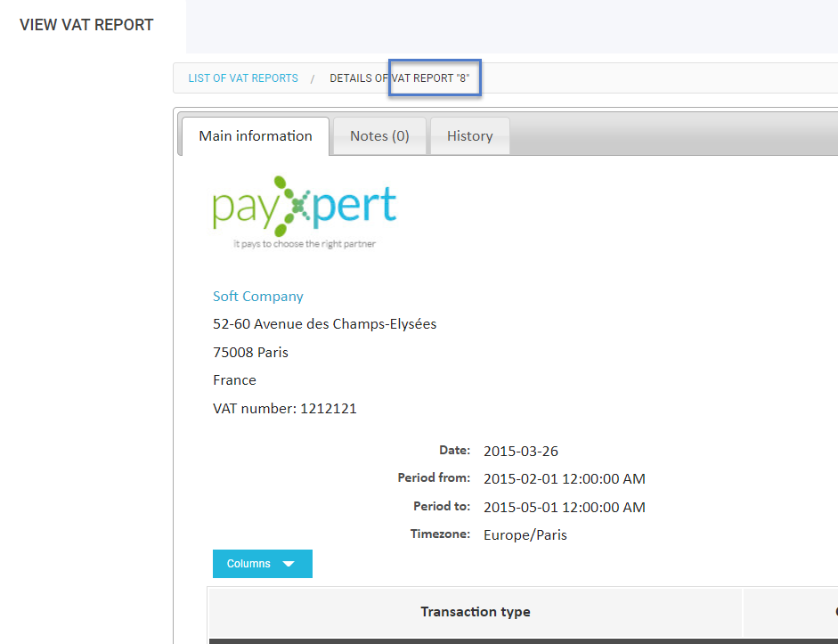The image size is (838, 644).
Task: Click the Timezone value 'Europe/Paris'
Action: 525,535
